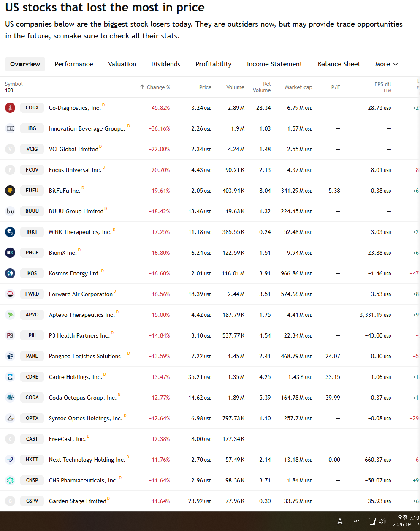The width and height of the screenshot is (420, 531).
Task: Click the Forward Air Corporation logo icon
Action: [x=10, y=294]
